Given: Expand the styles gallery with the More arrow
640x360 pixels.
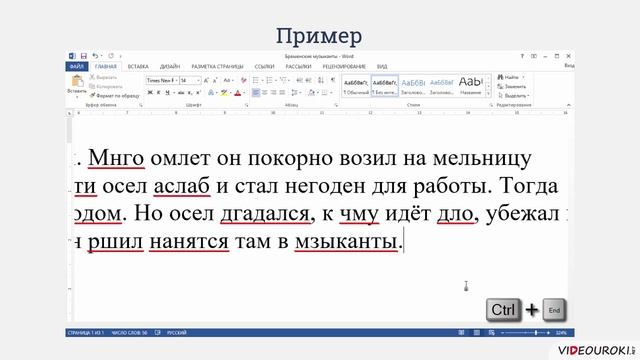Looking at the screenshot, I should 488,94.
